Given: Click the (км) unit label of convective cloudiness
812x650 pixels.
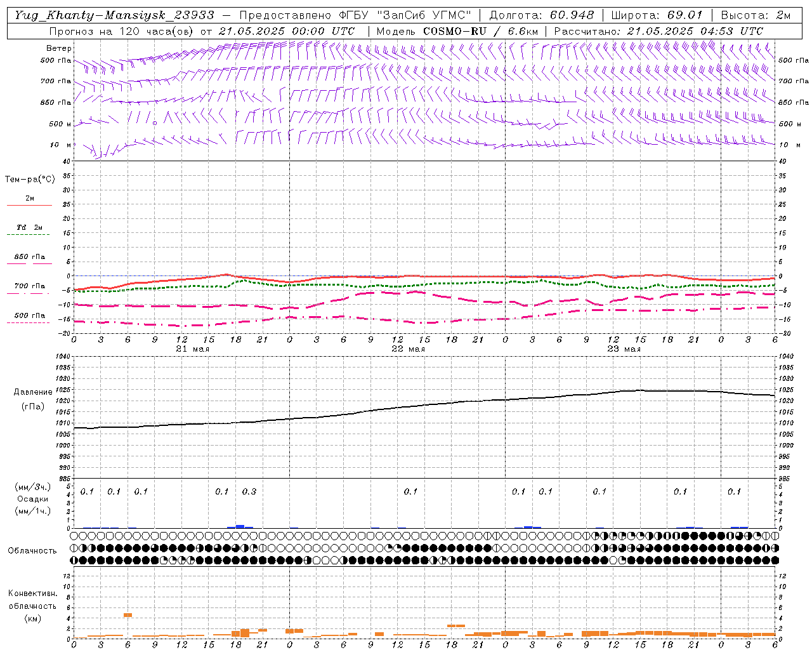Looking at the screenshot, I should tap(32, 618).
